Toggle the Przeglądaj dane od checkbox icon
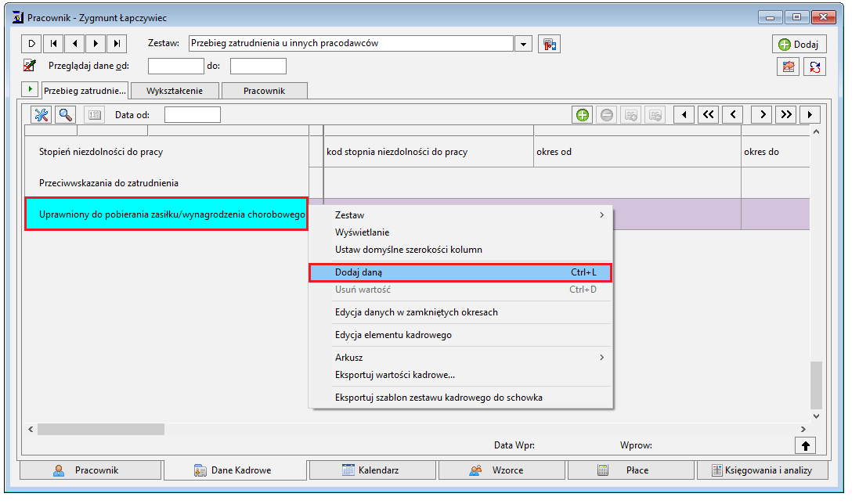 click(30, 66)
